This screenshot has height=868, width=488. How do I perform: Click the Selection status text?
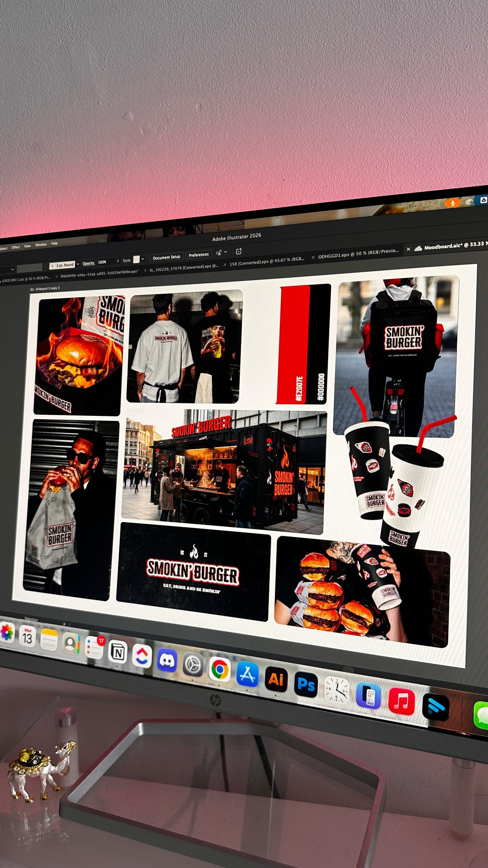tap(31, 619)
